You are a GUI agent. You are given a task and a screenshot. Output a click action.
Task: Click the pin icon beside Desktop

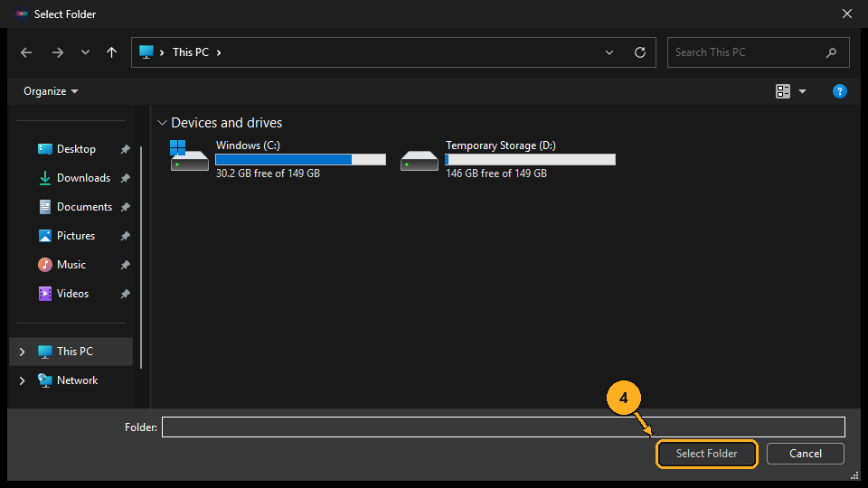pyautogui.click(x=125, y=149)
